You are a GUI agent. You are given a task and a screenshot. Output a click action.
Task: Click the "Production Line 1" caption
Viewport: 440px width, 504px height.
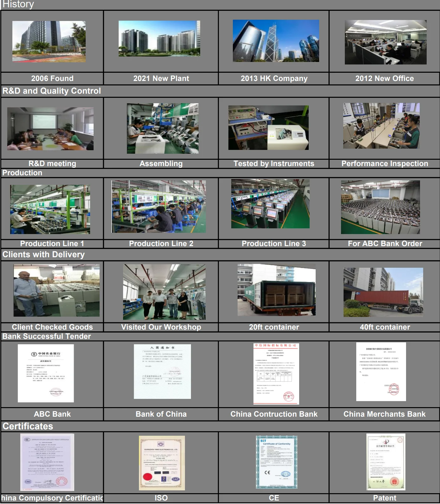click(x=52, y=244)
